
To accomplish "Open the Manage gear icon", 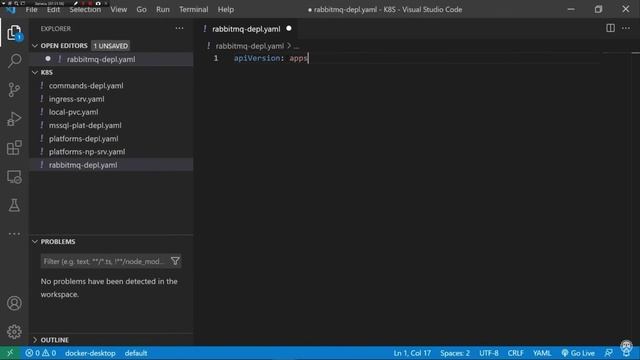I will point(14,332).
